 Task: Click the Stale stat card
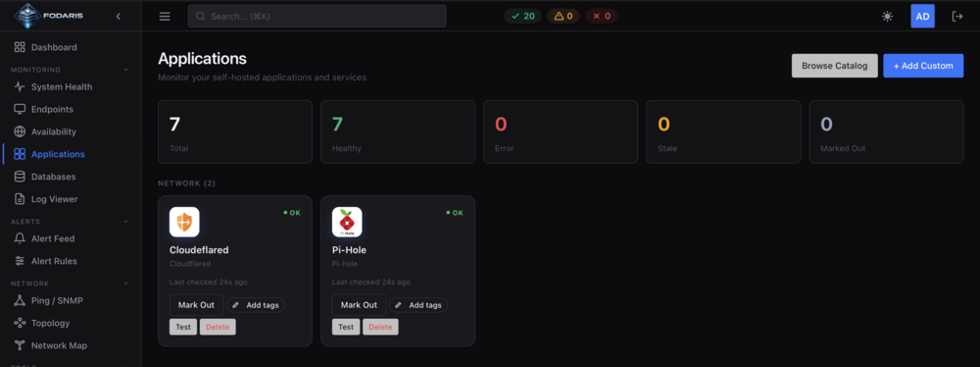click(723, 132)
